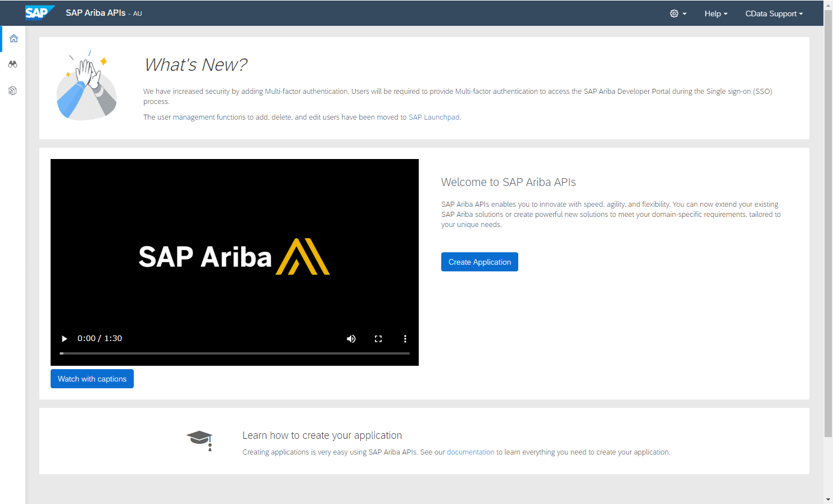
Task: Click Watch with captions button
Action: tap(92, 379)
